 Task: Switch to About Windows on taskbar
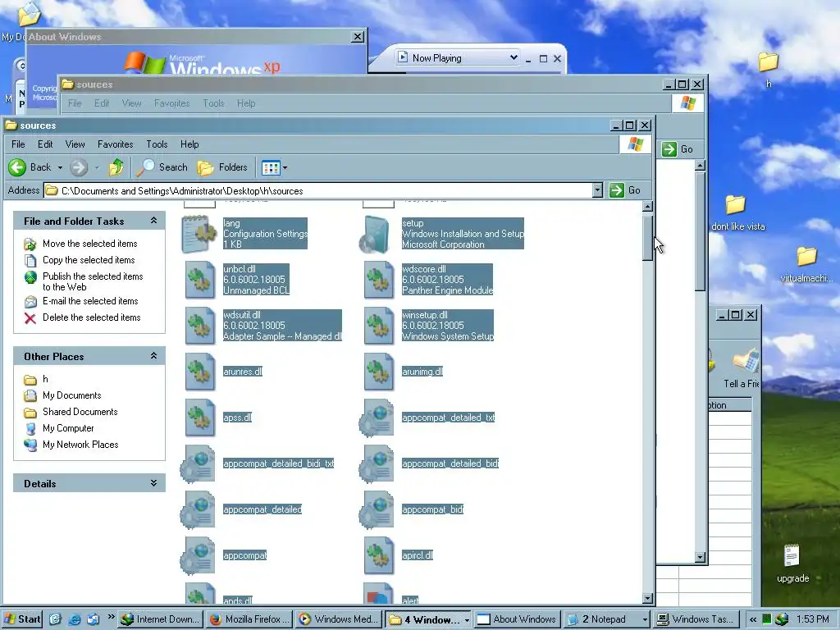pos(518,619)
